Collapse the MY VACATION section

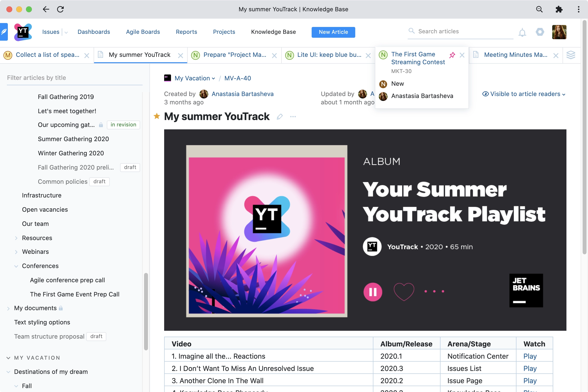click(8, 358)
